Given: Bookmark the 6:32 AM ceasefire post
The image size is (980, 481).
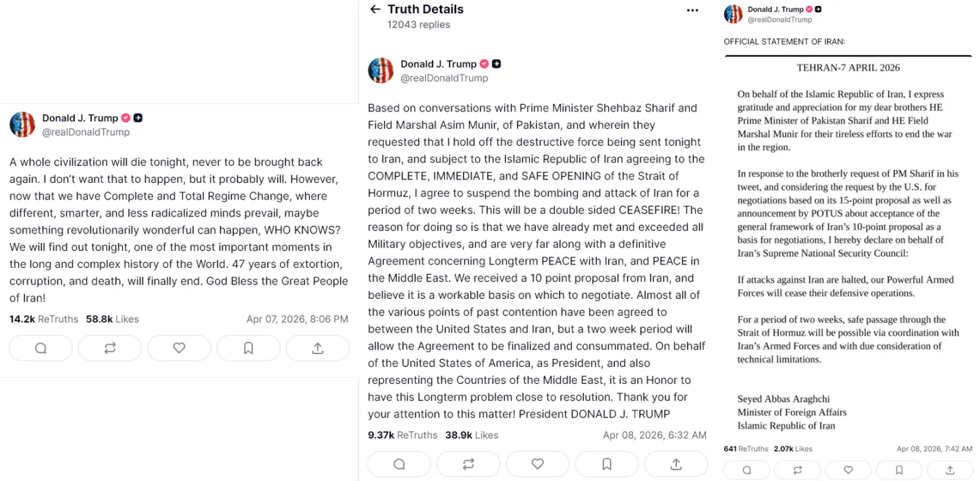Looking at the screenshot, I should pos(607,464).
